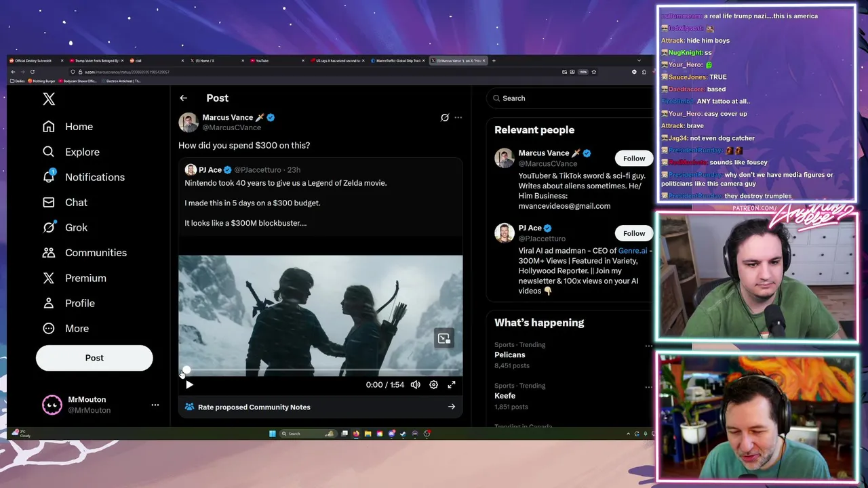
Task: Switch to the YouTube tab
Action: (277, 60)
